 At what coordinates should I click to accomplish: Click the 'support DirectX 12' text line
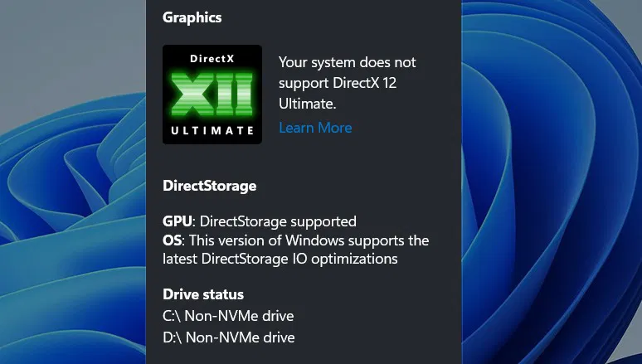[343, 84]
